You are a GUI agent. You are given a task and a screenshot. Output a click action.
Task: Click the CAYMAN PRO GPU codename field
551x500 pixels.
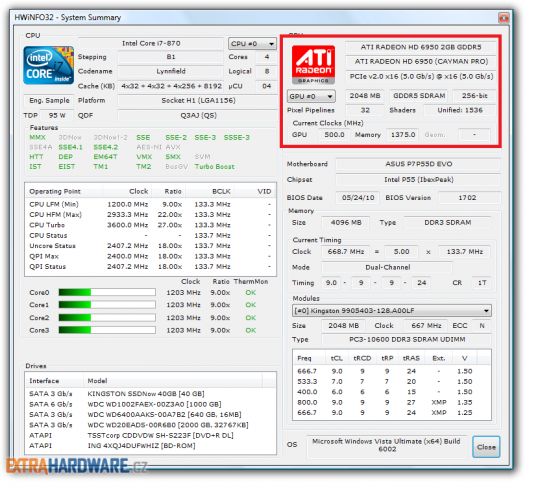(421, 61)
